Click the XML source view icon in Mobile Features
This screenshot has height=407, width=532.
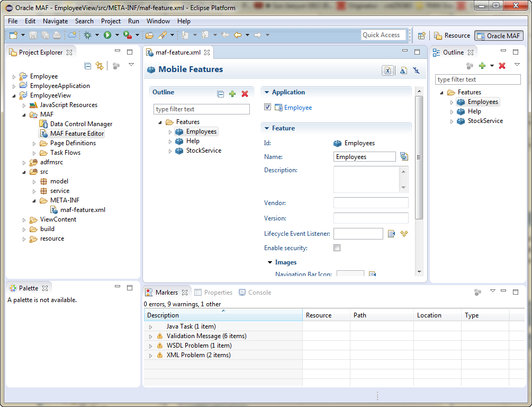(x=387, y=70)
